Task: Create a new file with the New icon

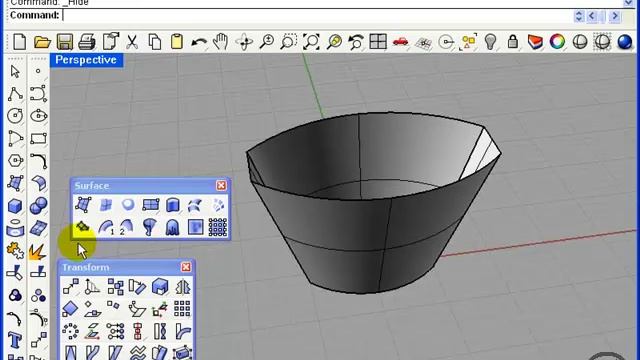Action: click(x=20, y=42)
